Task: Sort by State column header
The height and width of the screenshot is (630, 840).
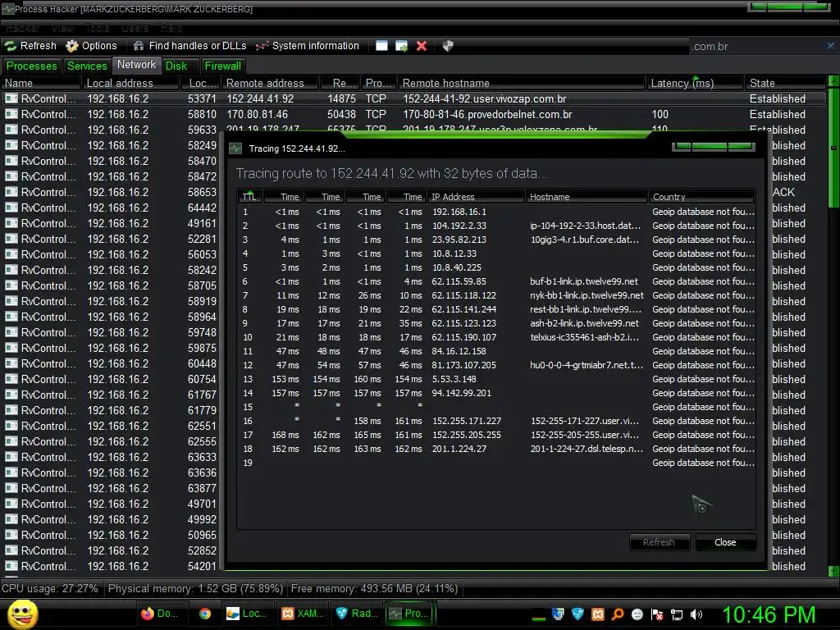Action: tap(785, 83)
